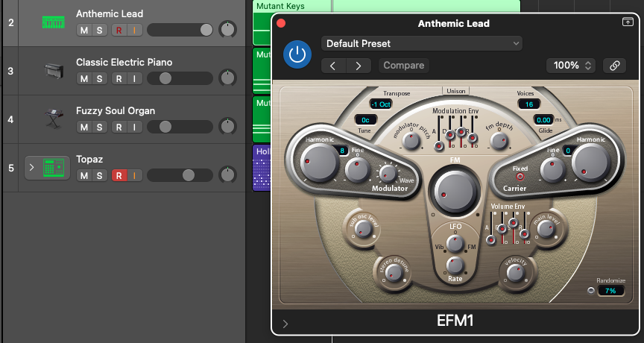Image resolution: width=644 pixels, height=343 pixels.
Task: Mute the Anthemic Lead track
Action: pos(84,30)
